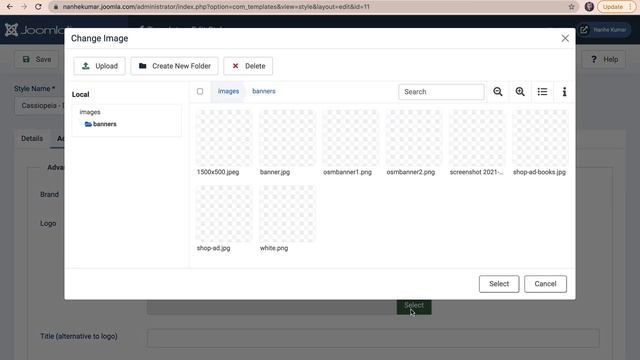Click the Joomla logo in the header

coord(34,30)
